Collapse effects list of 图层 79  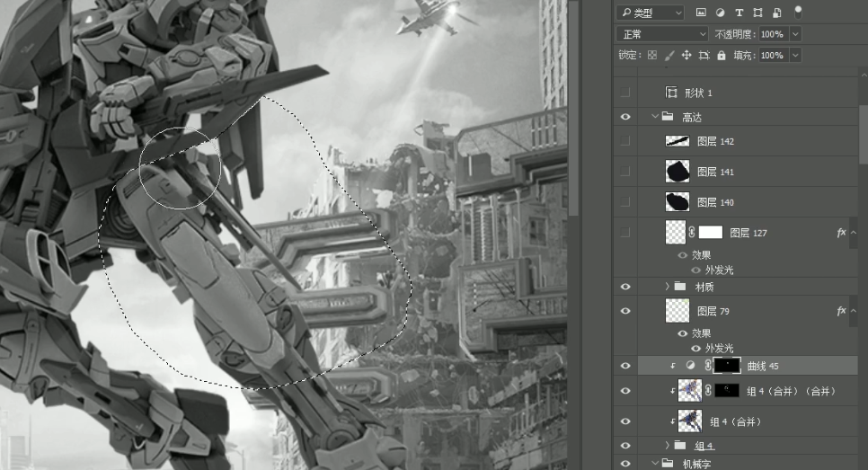854,311
